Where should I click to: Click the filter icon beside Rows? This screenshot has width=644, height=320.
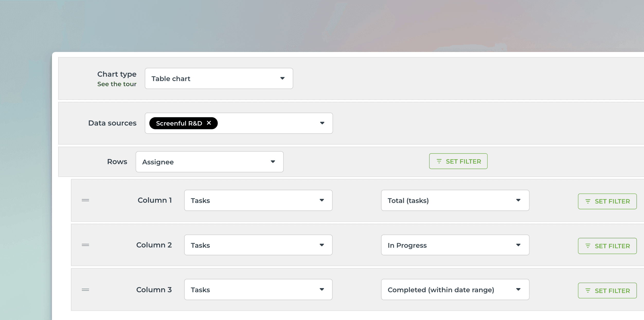[x=439, y=161]
